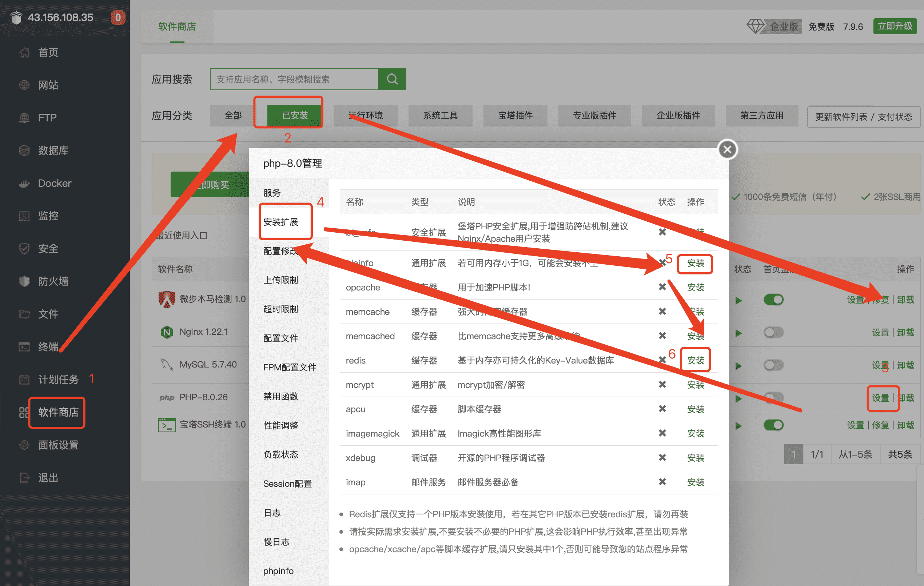Viewport: 924px width, 586px height.
Task: Open the 终端 terminal sidebar item
Action: [48, 347]
